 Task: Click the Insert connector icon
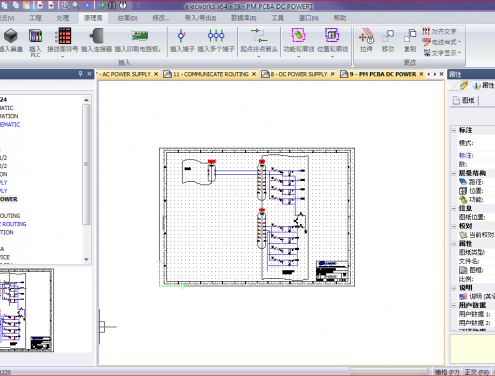97,36
